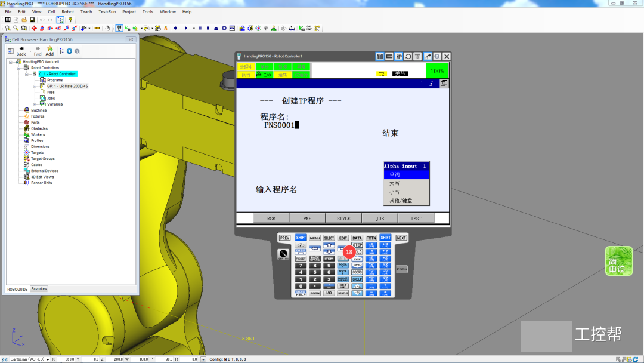Collapse the Robot Controllers tree node
The height and width of the screenshot is (363, 644).
18,68
